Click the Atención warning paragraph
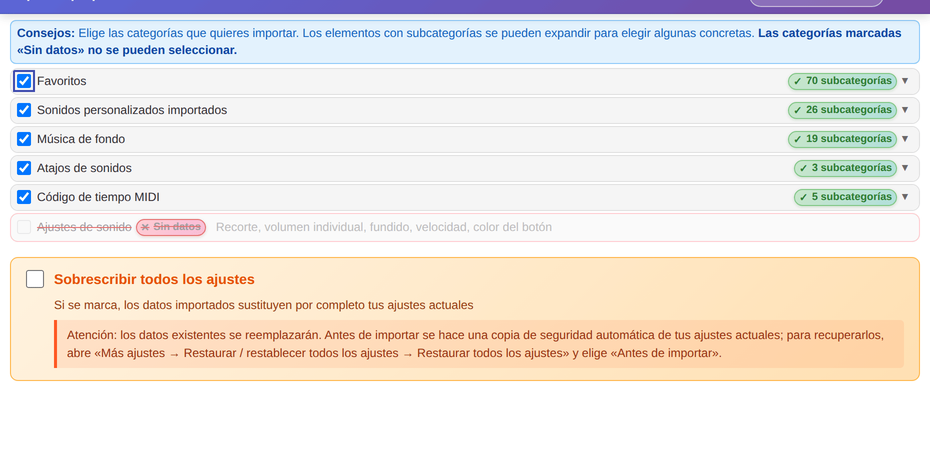930x449 pixels. tap(479, 344)
